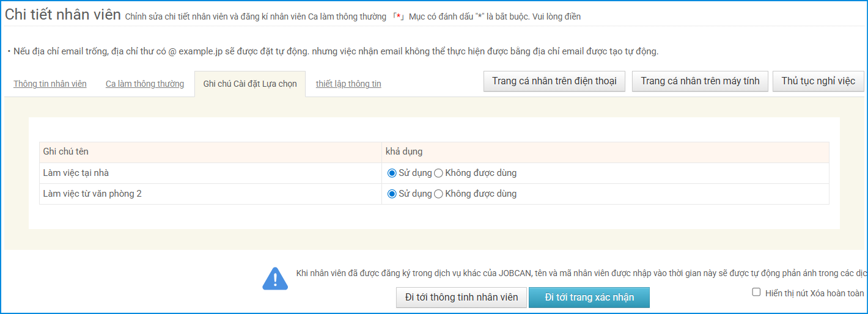Click the Ghi chú tên column header
Image resolution: width=868 pixels, height=314 pixels.
coord(66,152)
